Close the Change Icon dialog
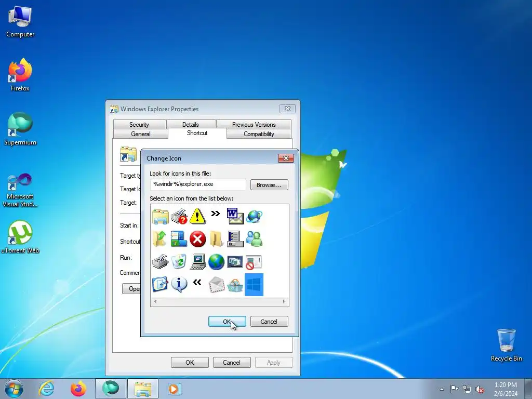The height and width of the screenshot is (399, 532). (x=286, y=158)
